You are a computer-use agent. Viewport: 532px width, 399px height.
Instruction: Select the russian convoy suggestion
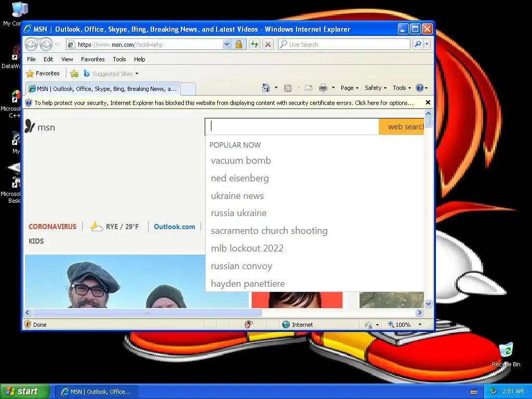coord(242,266)
